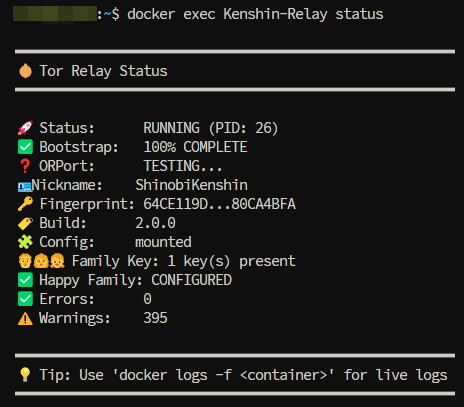
Task: Click the 'Tor Relay Status' heading text
Action: [x=103, y=71]
